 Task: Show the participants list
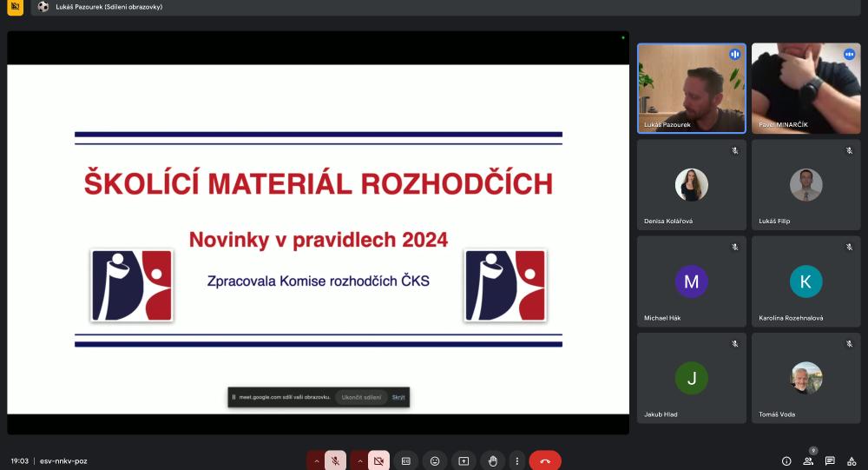coord(808,461)
